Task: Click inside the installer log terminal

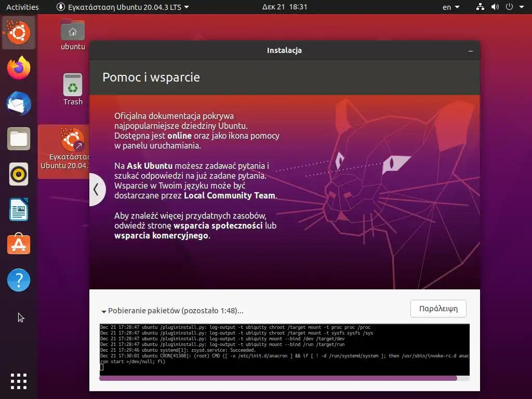Action: (284, 350)
